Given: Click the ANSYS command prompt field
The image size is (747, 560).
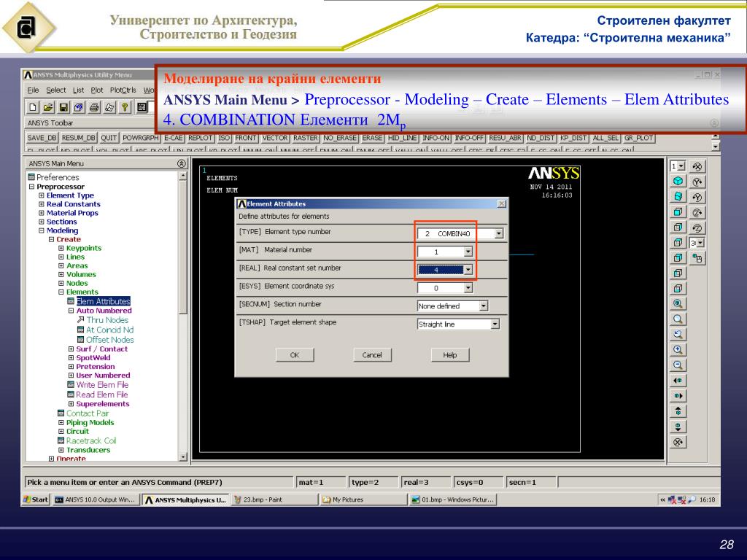Looking at the screenshot, I should tap(159, 482).
